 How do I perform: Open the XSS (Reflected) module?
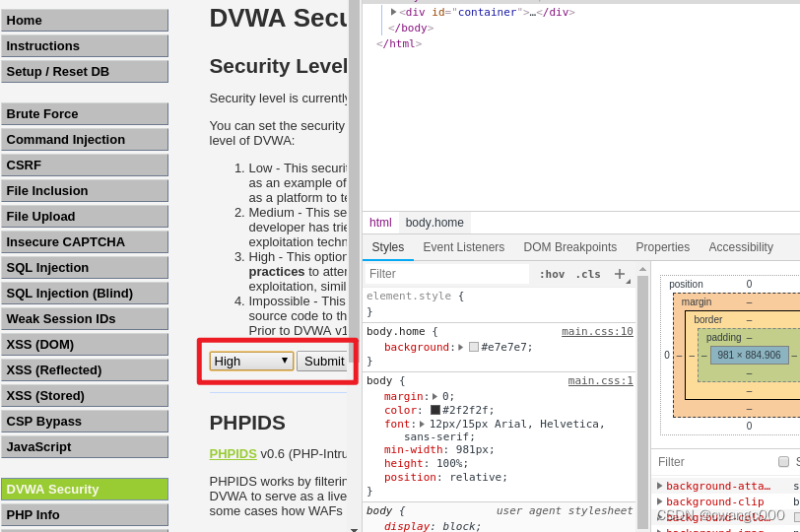[85, 369]
